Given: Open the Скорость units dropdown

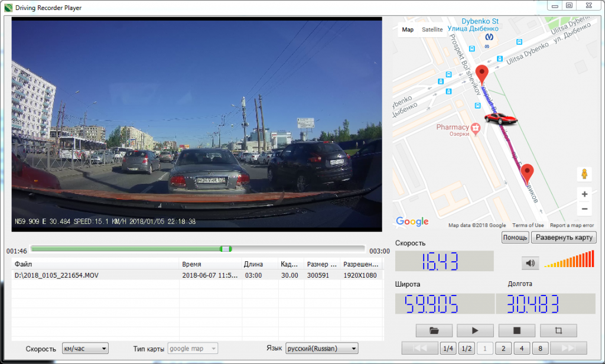Looking at the screenshot, I should coord(85,349).
